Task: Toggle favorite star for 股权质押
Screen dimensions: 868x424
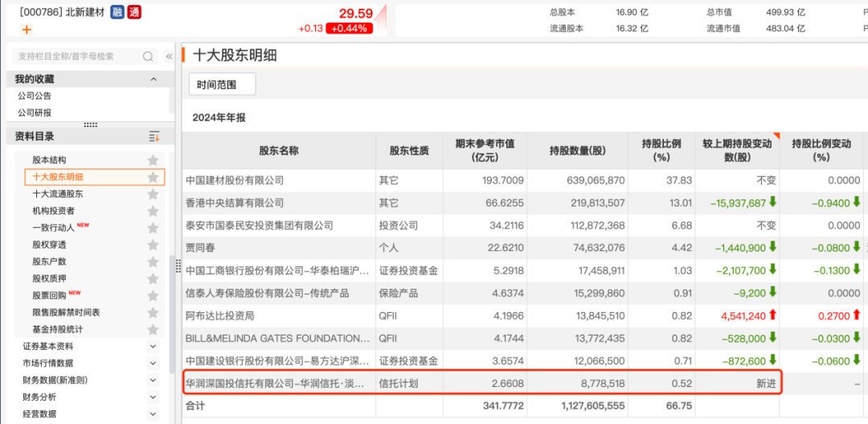Action: 153,278
